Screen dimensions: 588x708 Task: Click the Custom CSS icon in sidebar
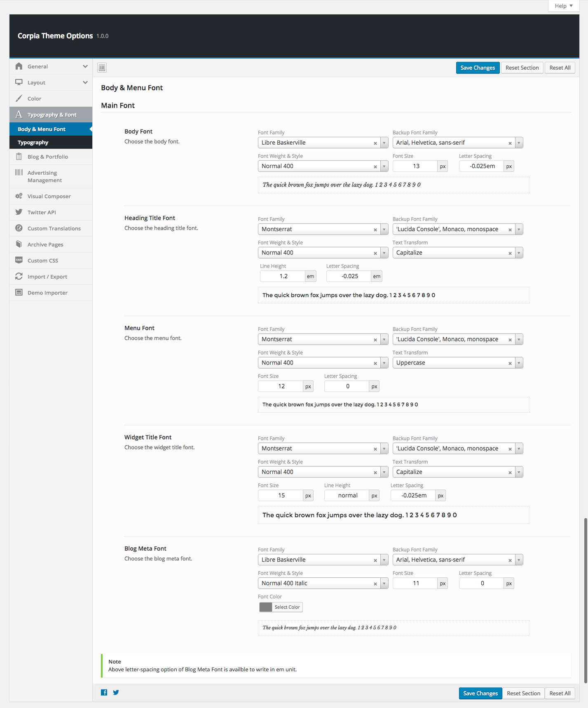[x=19, y=260]
